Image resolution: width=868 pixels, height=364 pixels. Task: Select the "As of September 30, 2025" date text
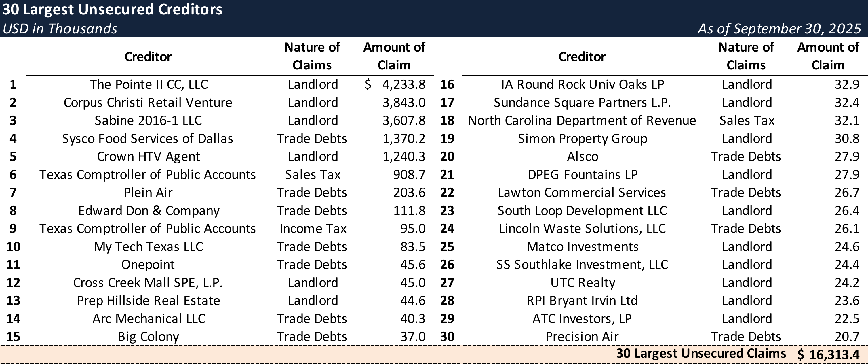tap(779, 29)
